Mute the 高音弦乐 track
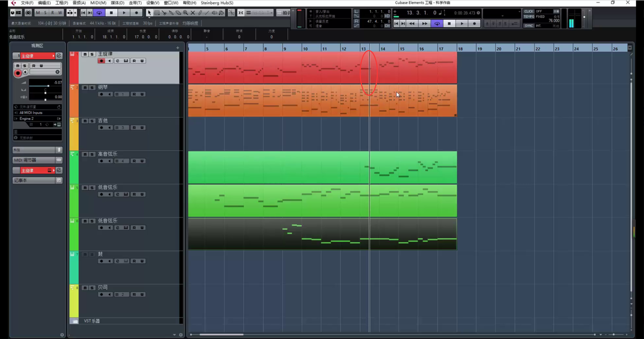644x339 pixels. 85,154
